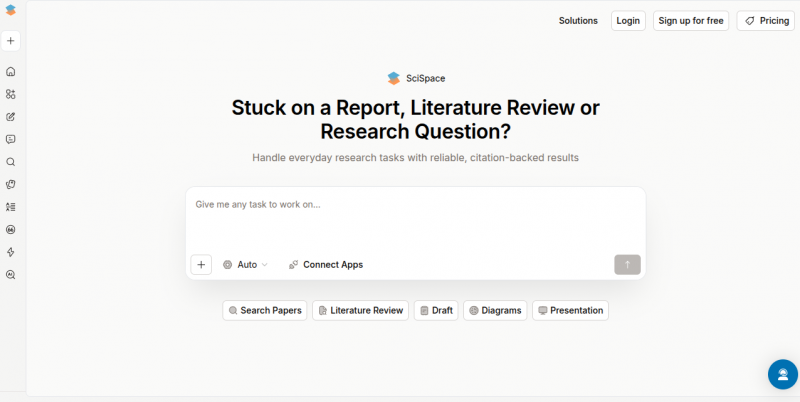Viewport: 800px width, 402px height.
Task: Click Connect Apps in the prompt box
Action: [x=326, y=265]
